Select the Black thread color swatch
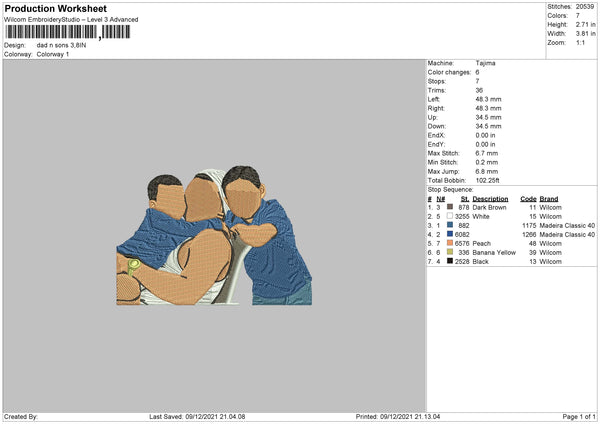Viewport: 600px width, 424px height. point(450,261)
